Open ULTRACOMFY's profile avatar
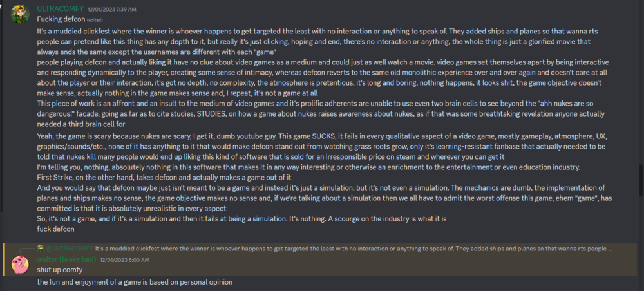The height and width of the screenshot is (291, 644). [x=20, y=14]
